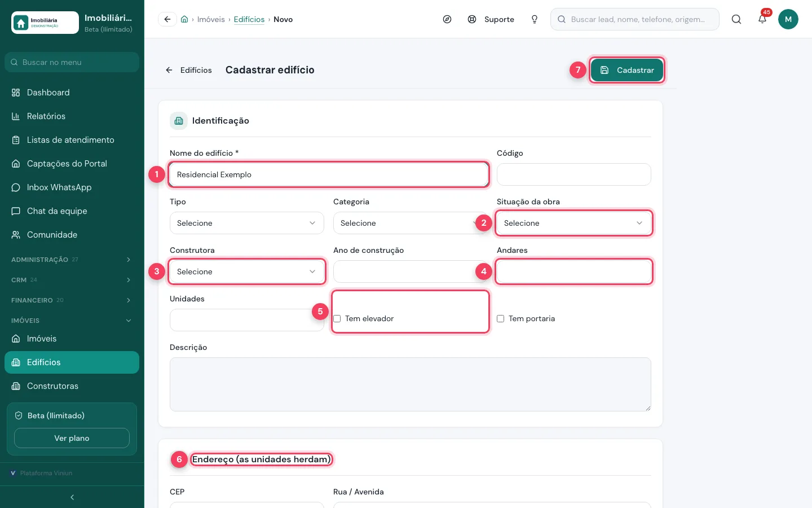812x508 pixels.
Task: Click into the Descrição text area
Action: [411, 384]
